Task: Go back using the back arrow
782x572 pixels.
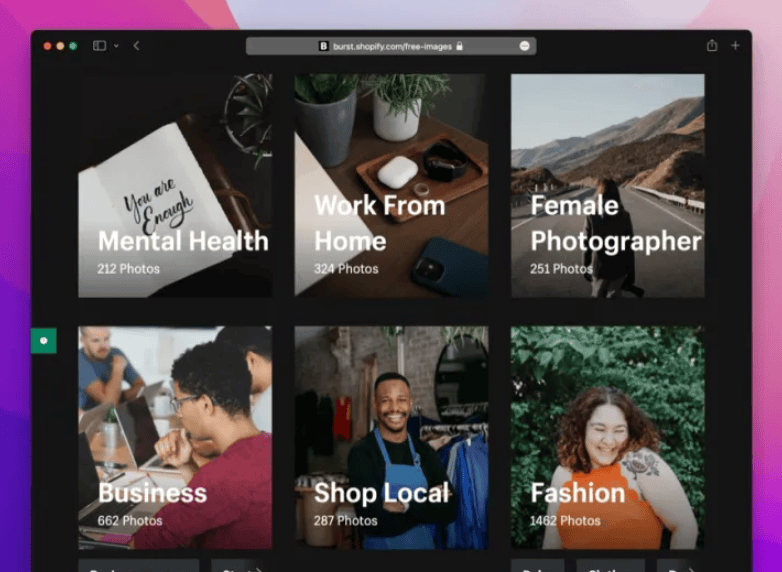Action: pos(136,46)
